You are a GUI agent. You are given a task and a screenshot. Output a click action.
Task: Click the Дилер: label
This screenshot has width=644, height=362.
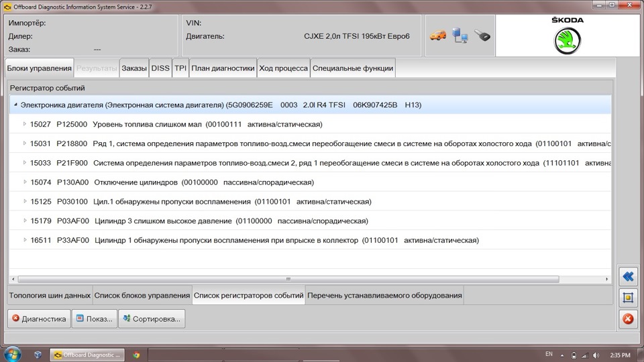click(20, 36)
